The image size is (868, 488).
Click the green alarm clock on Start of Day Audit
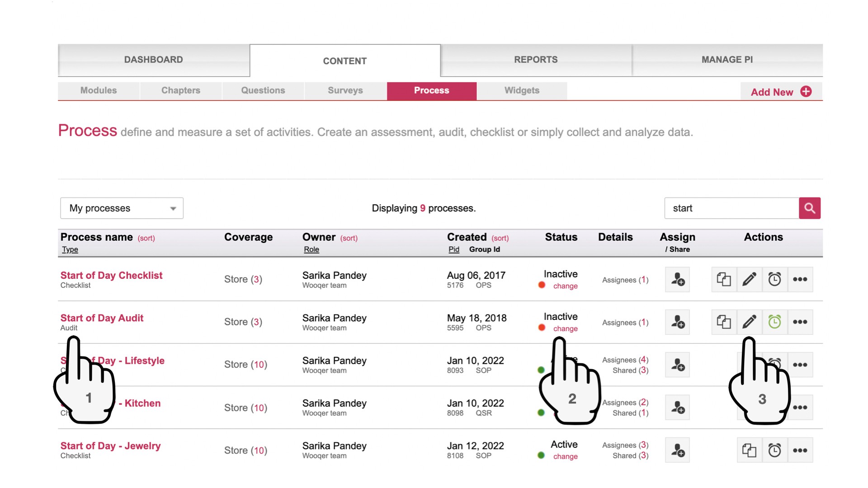pos(775,322)
